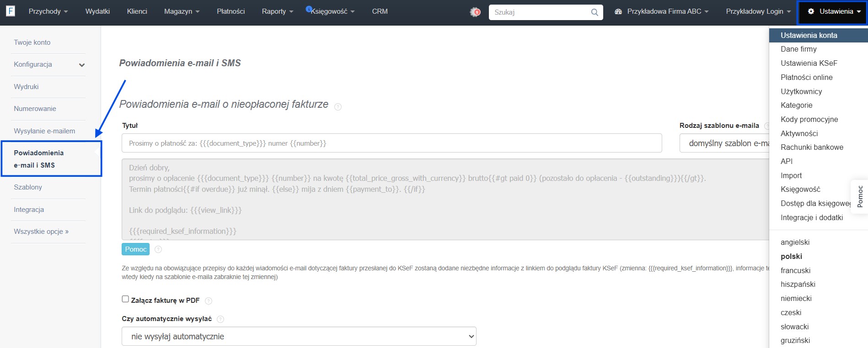Toggle the Ustawienia dropdown menu

tap(832, 11)
